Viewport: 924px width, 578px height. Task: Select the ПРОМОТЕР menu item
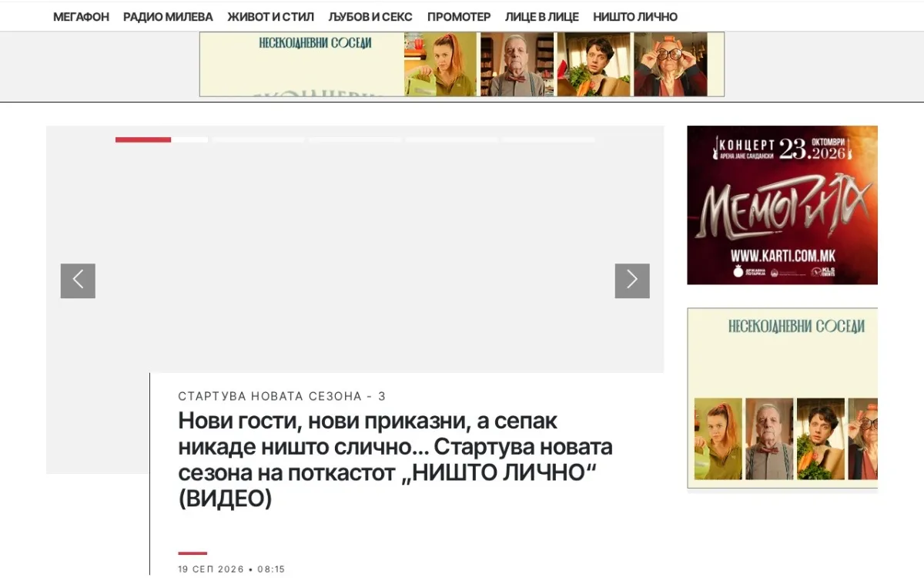click(x=459, y=17)
